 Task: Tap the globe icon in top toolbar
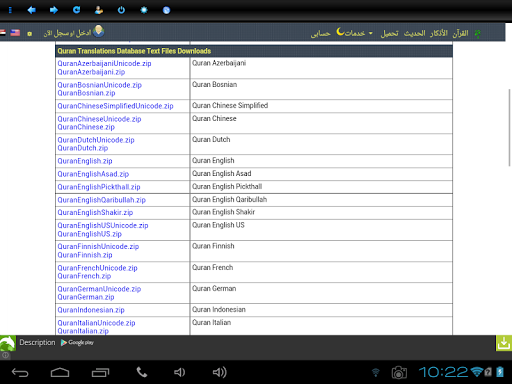166,10
